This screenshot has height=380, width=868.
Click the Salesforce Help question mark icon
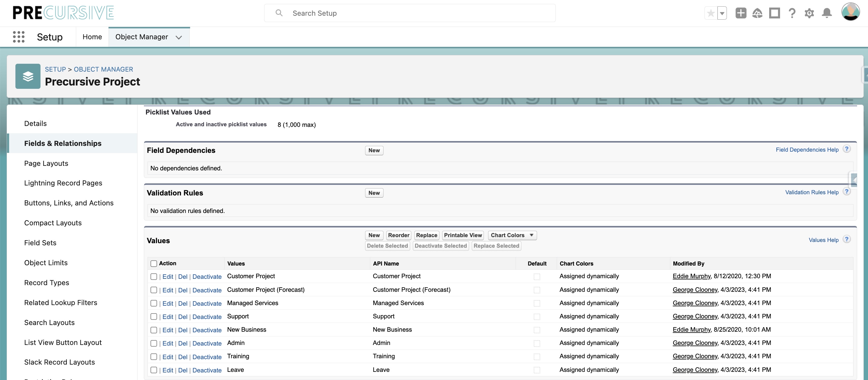[792, 13]
